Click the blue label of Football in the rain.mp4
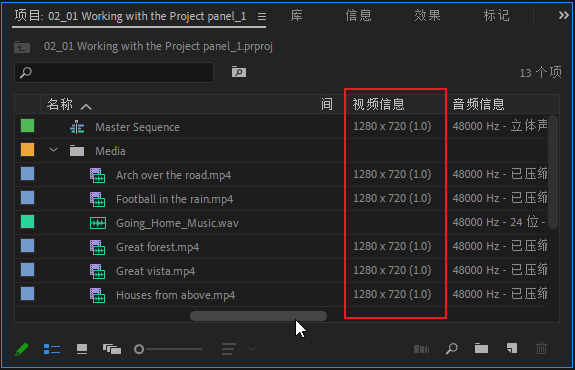 coord(28,198)
